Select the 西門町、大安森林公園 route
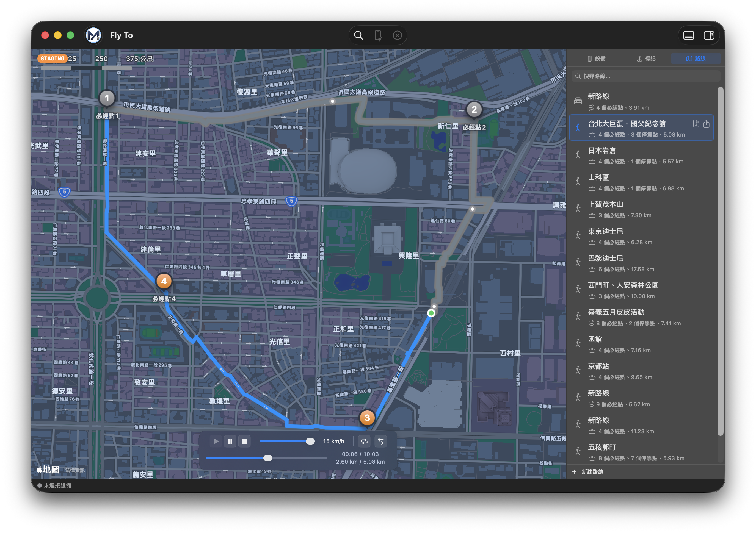 point(641,290)
